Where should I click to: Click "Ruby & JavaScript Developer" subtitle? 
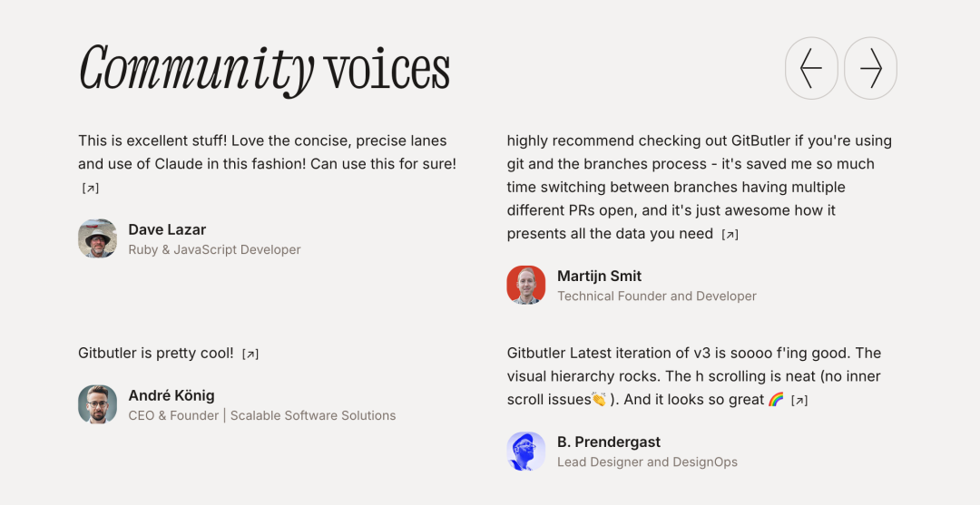click(214, 249)
